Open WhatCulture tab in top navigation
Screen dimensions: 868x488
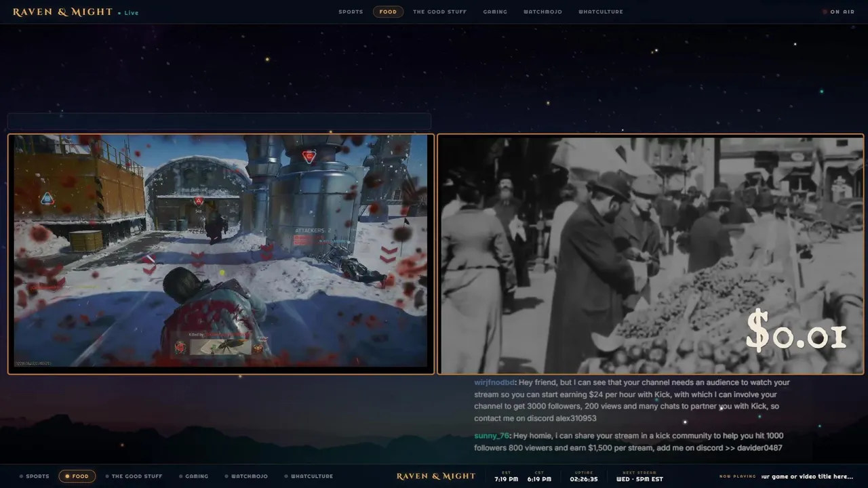[601, 12]
